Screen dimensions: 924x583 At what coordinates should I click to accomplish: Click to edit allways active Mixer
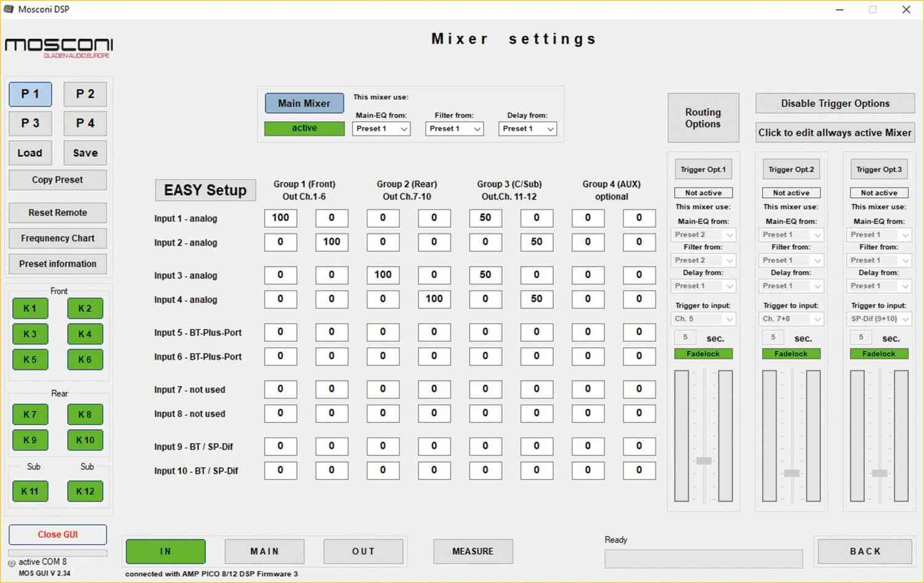(x=835, y=132)
